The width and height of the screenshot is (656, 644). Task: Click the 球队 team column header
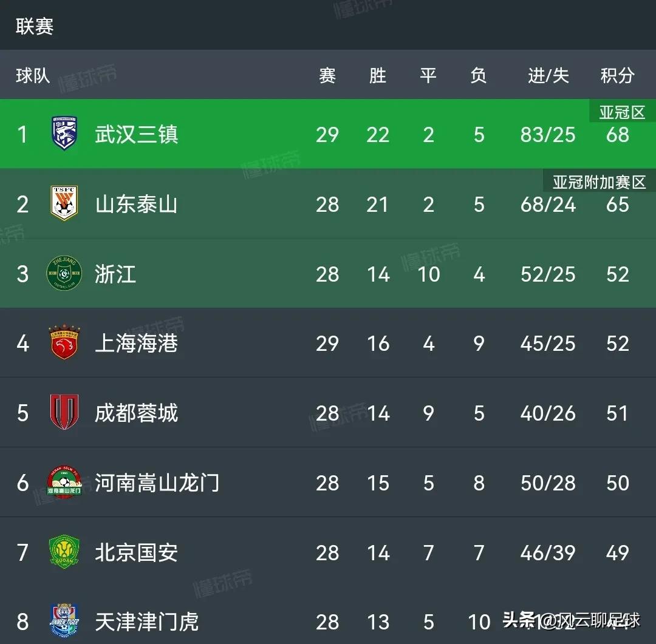(x=33, y=76)
